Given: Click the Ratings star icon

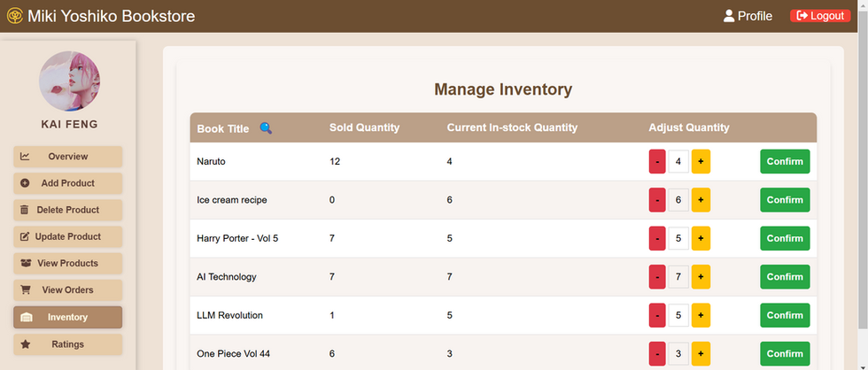Looking at the screenshot, I should [25, 344].
